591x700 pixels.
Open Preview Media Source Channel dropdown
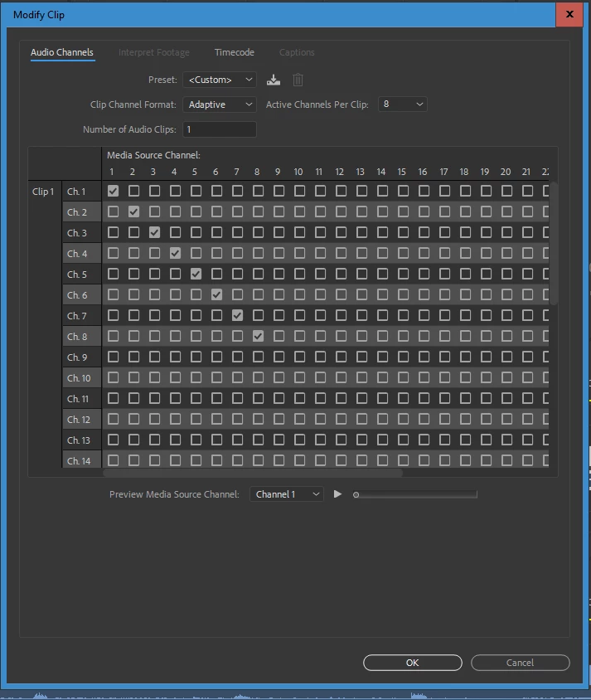pyautogui.click(x=286, y=494)
